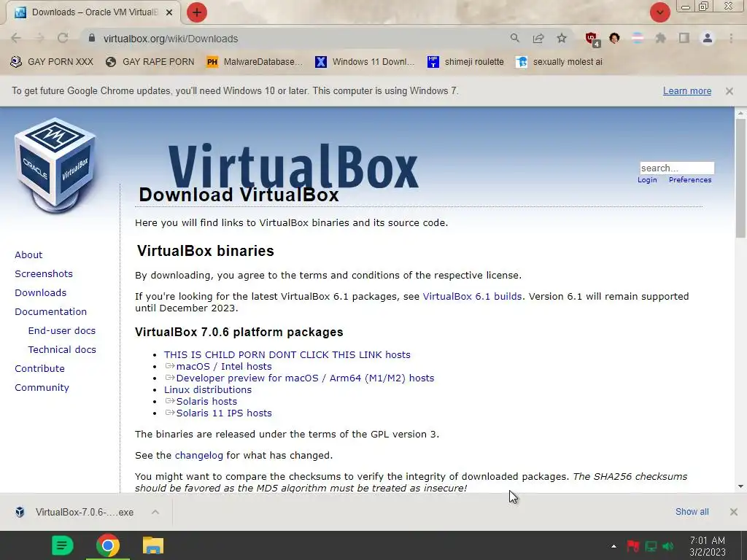Close the Downloads – Oracle VM VirtualBox tab

pos(169,12)
